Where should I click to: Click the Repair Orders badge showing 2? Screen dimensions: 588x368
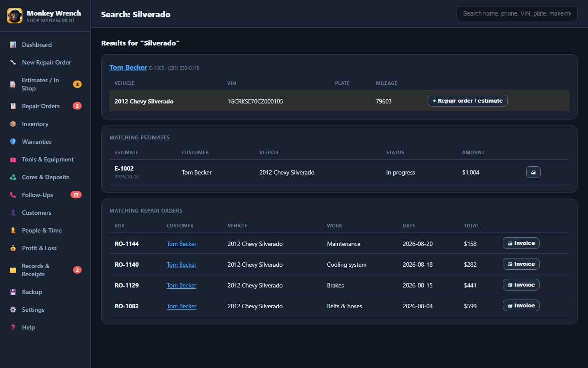pyautogui.click(x=77, y=106)
